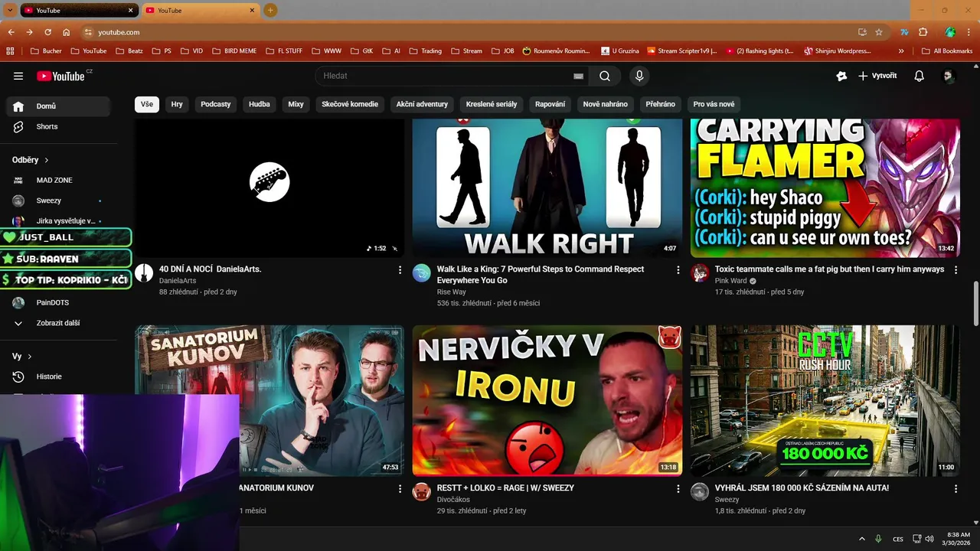Select the Rapování filter chip
Image resolution: width=980 pixels, height=551 pixels.
[x=550, y=104]
